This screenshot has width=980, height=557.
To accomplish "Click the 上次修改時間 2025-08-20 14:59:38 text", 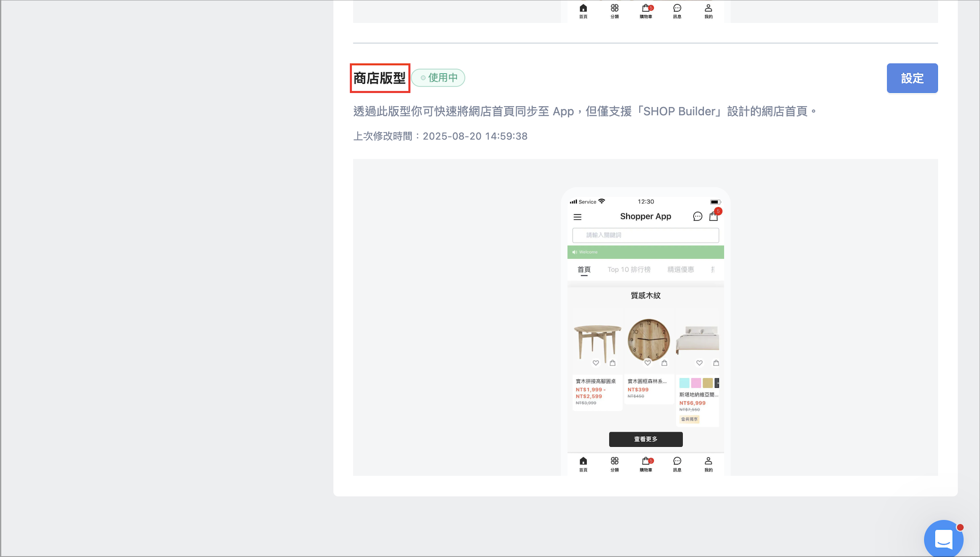I will click(x=440, y=136).
